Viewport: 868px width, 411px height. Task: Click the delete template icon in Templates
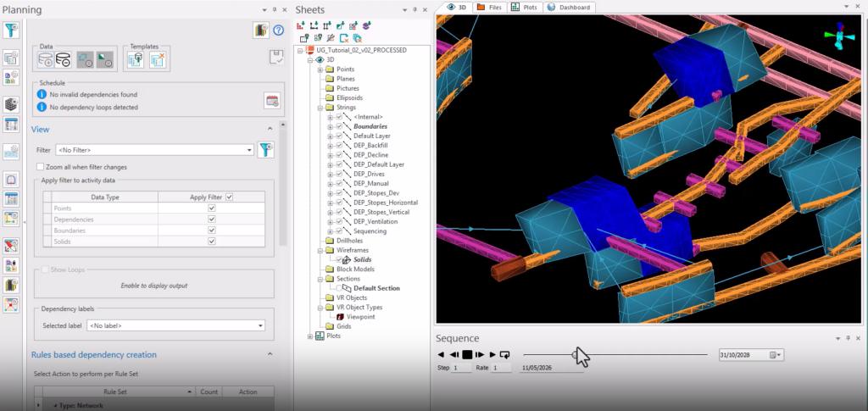coord(159,59)
